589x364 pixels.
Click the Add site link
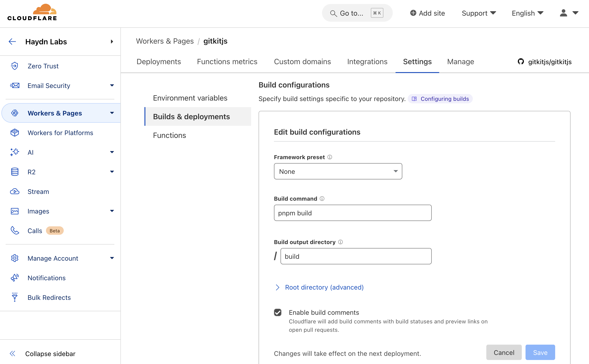point(428,13)
